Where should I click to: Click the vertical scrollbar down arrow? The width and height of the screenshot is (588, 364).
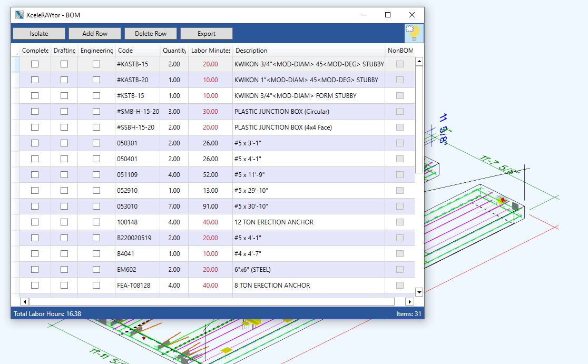[419, 291]
